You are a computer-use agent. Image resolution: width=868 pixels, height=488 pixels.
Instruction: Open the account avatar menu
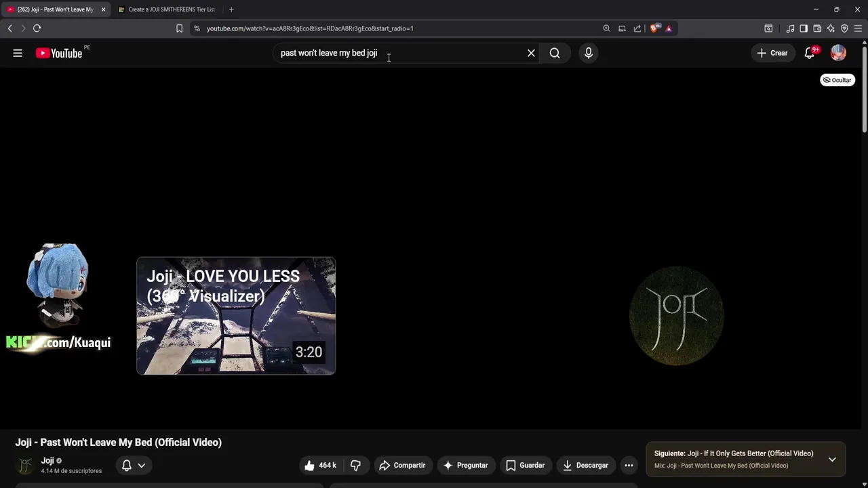tap(839, 53)
